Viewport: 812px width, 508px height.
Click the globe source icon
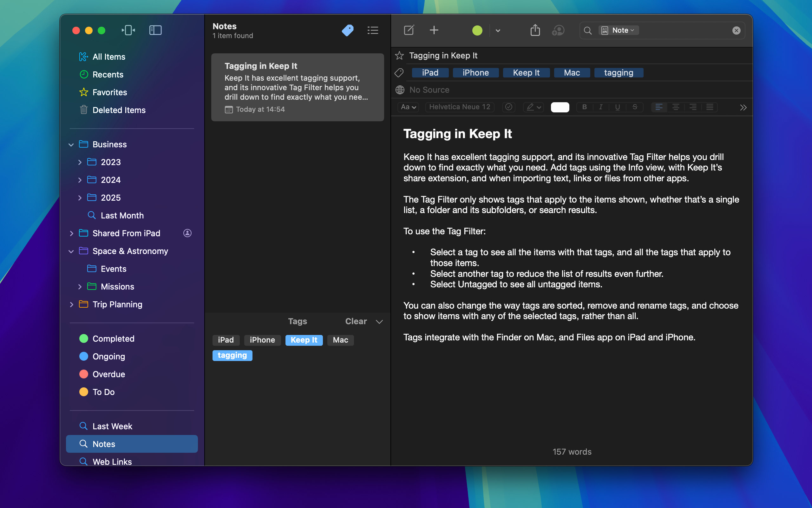click(x=400, y=90)
